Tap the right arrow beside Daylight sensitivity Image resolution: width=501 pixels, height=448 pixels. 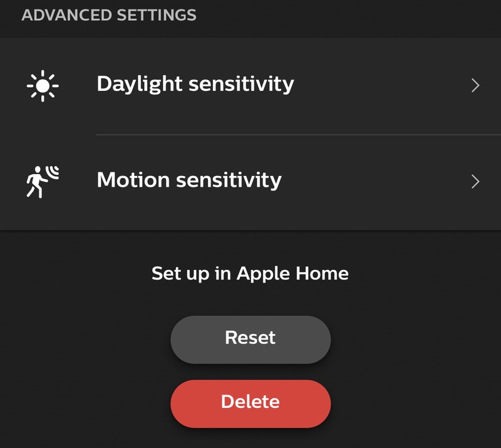[475, 86]
